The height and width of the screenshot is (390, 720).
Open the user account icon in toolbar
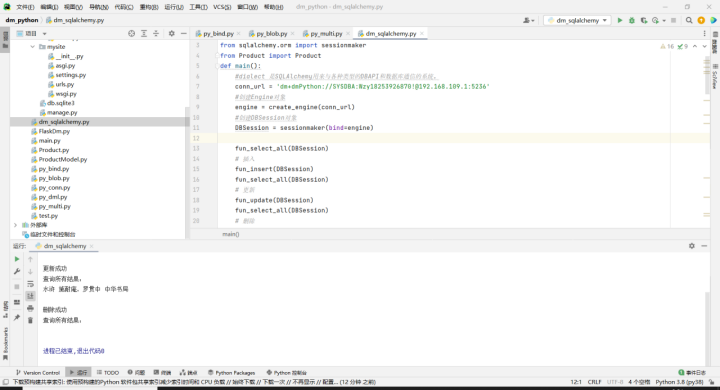click(x=528, y=20)
